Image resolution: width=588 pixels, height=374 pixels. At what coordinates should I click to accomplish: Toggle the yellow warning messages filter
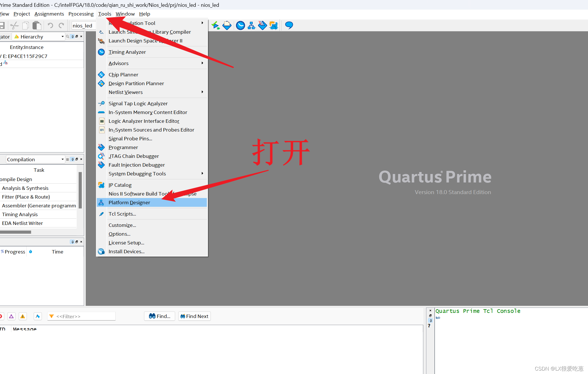[x=23, y=316]
